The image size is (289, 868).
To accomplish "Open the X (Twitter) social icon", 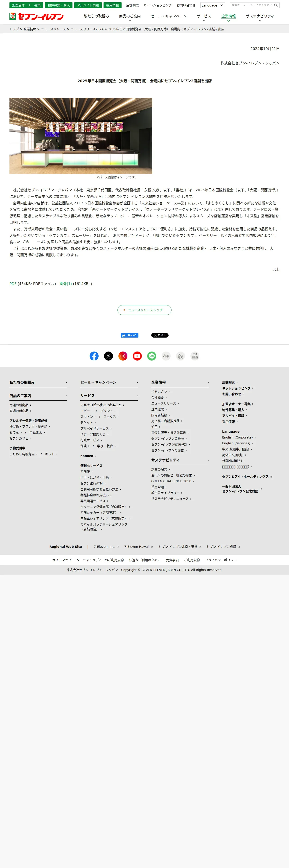I will (108, 356).
